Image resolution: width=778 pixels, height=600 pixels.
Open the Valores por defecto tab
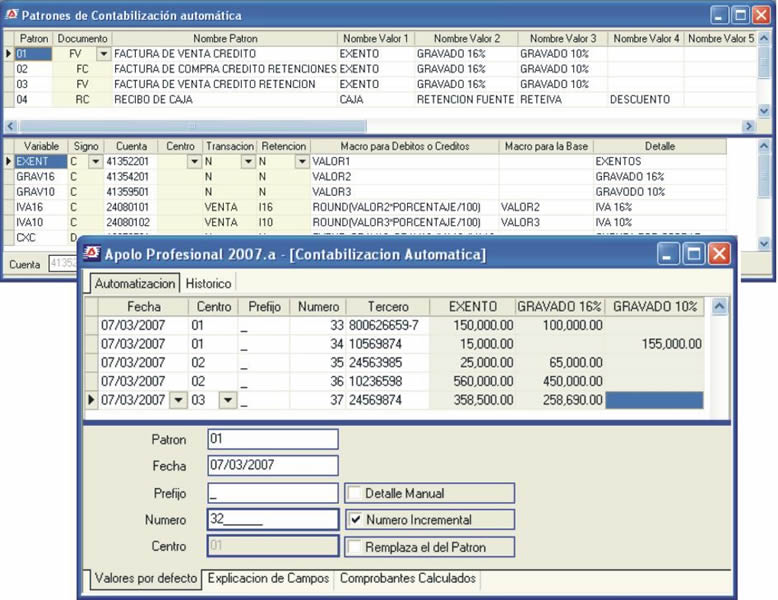[146, 578]
